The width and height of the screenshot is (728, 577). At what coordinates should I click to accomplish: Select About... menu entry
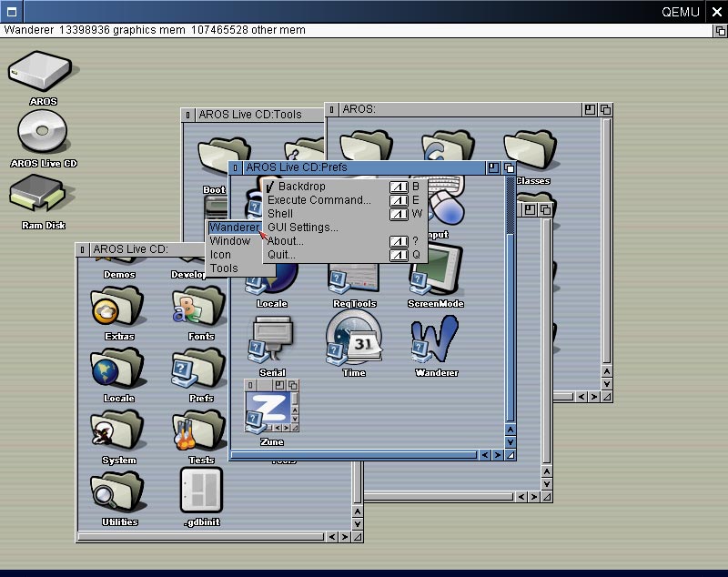(345, 241)
